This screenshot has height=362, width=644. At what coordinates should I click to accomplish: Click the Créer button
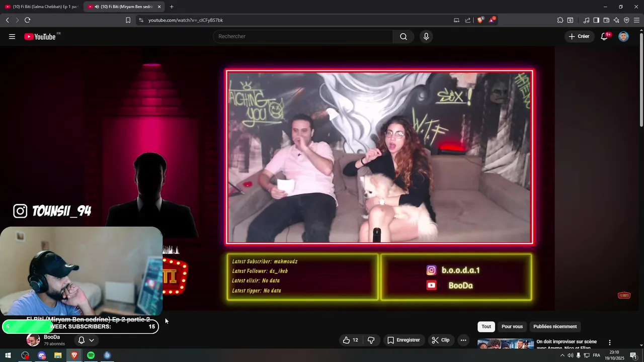coord(579,37)
